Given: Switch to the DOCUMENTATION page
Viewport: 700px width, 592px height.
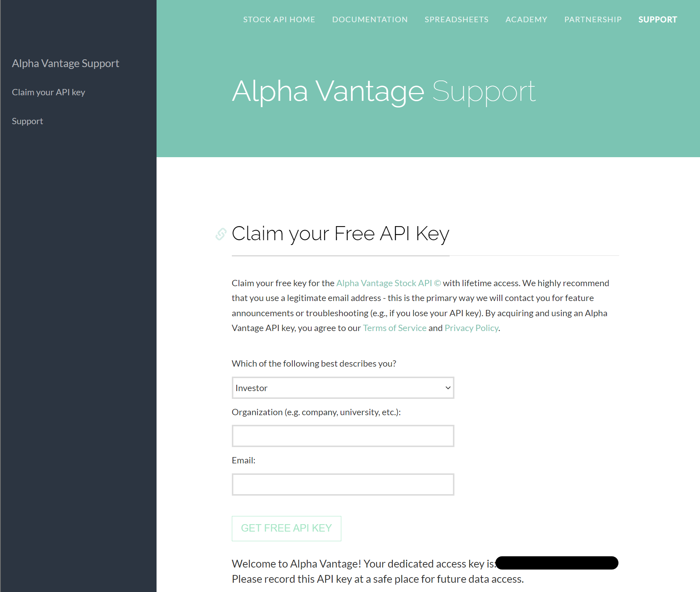Looking at the screenshot, I should [370, 19].
